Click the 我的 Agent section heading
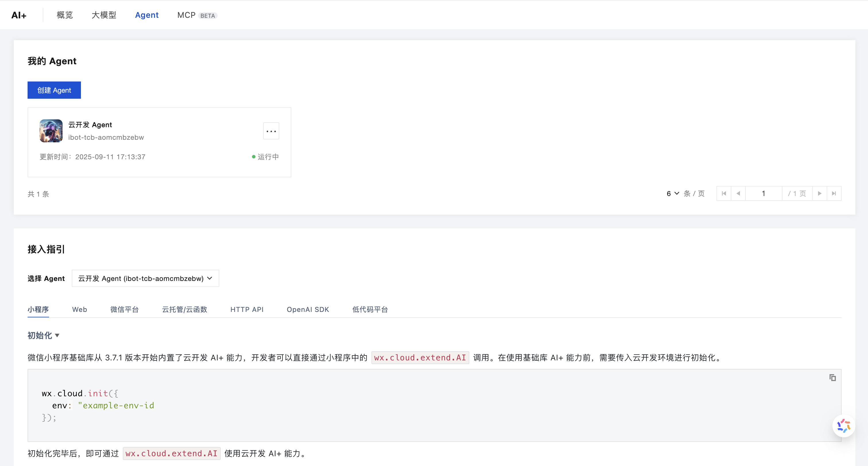The height and width of the screenshot is (466, 868). 52,61
